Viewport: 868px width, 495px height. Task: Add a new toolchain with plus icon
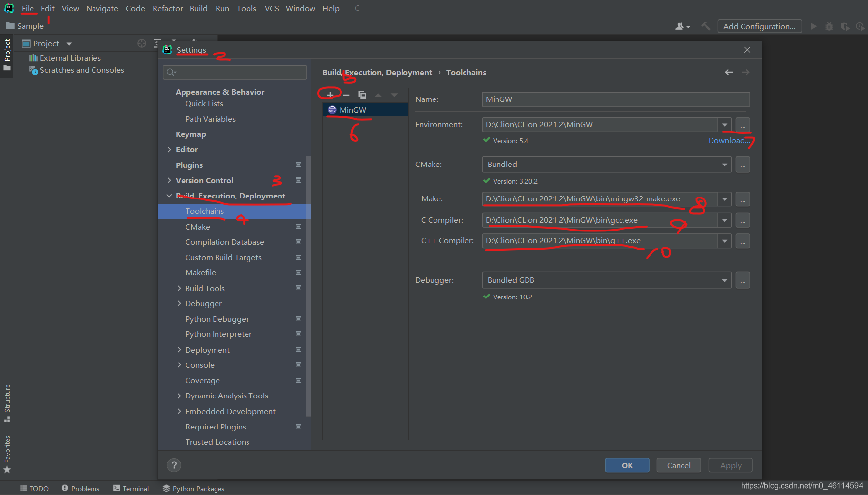click(330, 95)
